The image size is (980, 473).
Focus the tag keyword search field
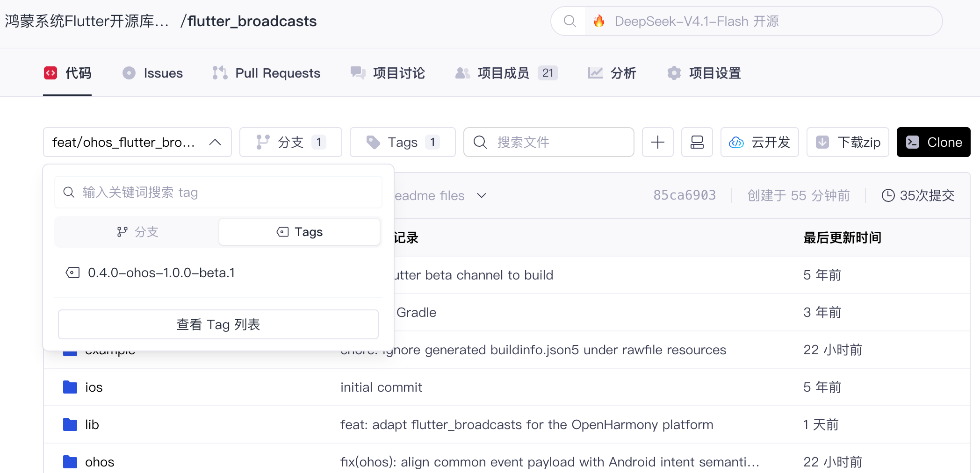218,192
